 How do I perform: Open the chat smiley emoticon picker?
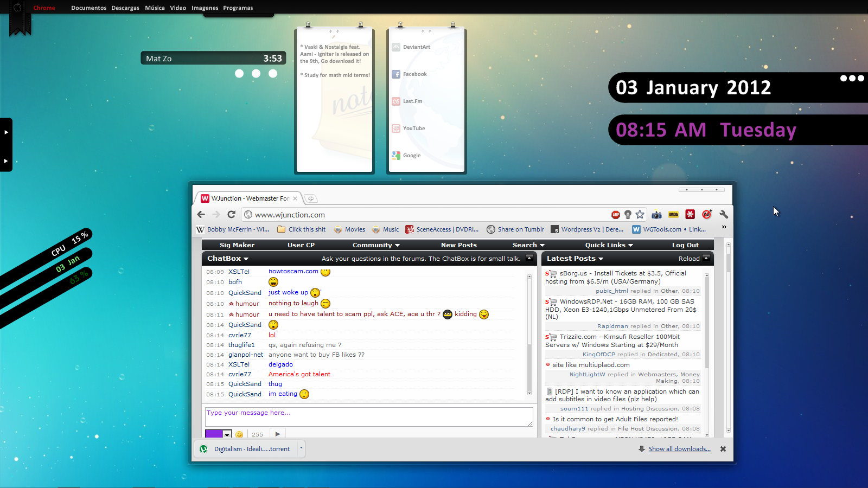pos(239,434)
